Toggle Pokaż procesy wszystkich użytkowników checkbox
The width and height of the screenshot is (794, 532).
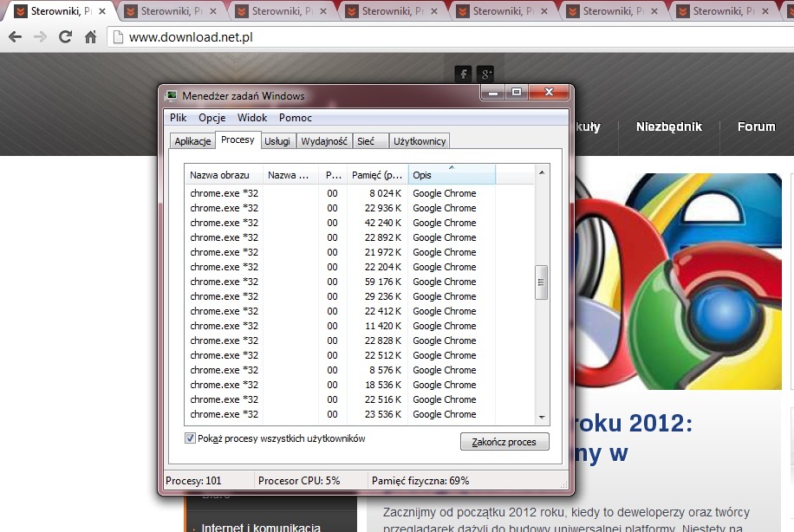190,438
